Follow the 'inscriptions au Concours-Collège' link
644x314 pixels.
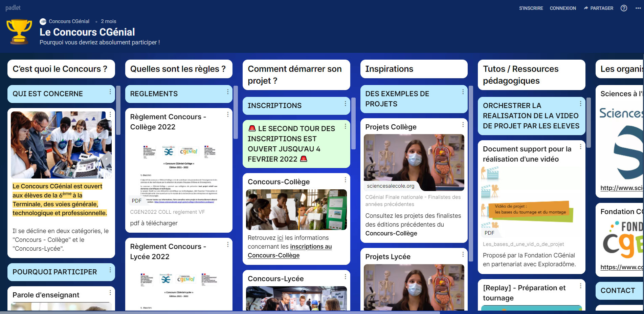pos(311,247)
